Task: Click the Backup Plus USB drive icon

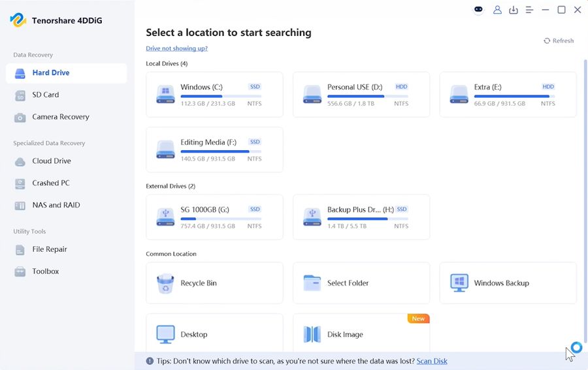Action: coord(312,217)
